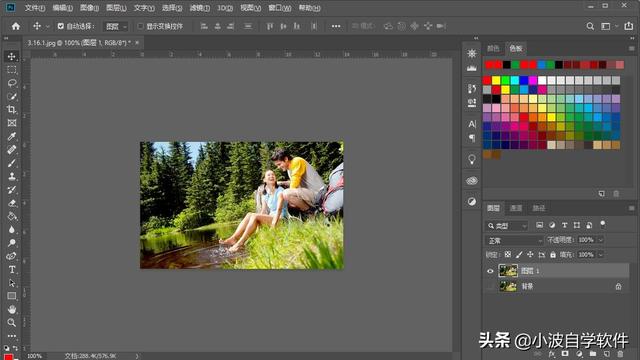Open the 图层 auto-select target dropdown
This screenshot has width=640, height=360.
(116, 27)
